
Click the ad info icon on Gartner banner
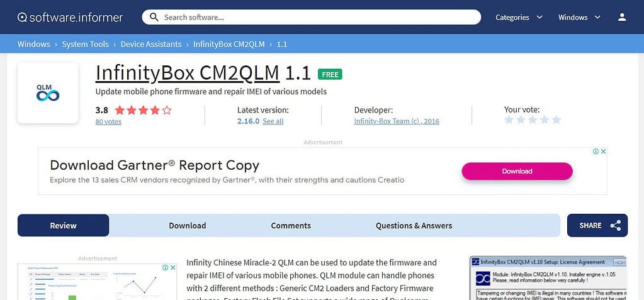pos(596,152)
